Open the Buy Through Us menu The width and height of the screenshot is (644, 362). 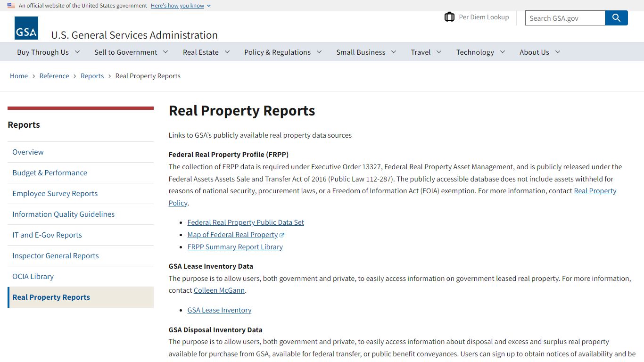[x=49, y=52]
